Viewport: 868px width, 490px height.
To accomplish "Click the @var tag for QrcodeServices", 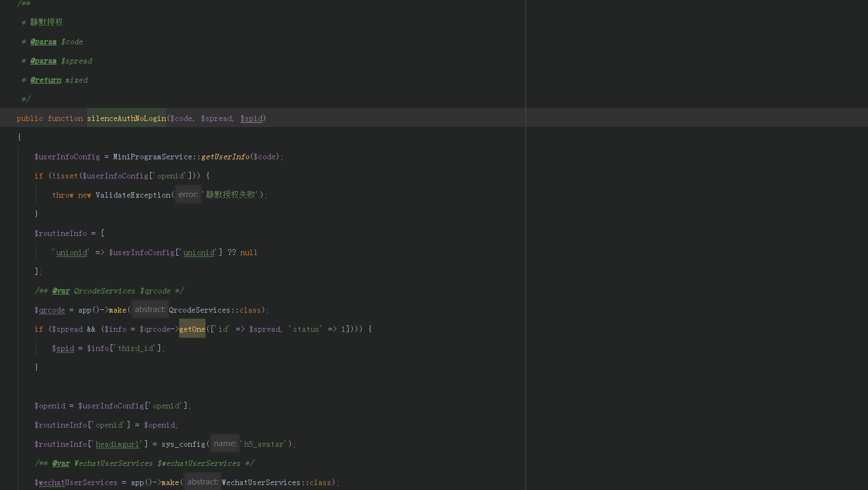I will point(61,291).
